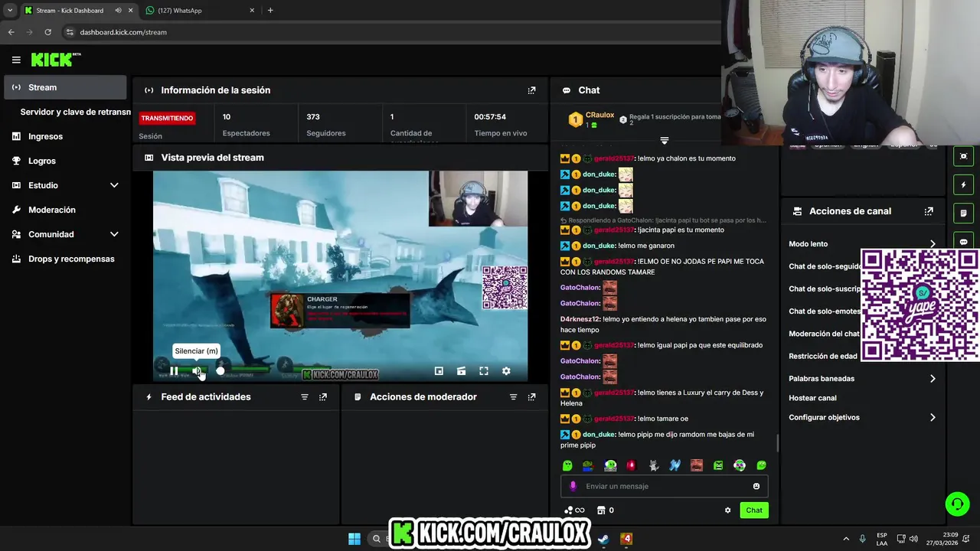Viewport: 980px width, 551px height.
Task: Switch to the WhatsApp browser tab
Action: pos(199,10)
